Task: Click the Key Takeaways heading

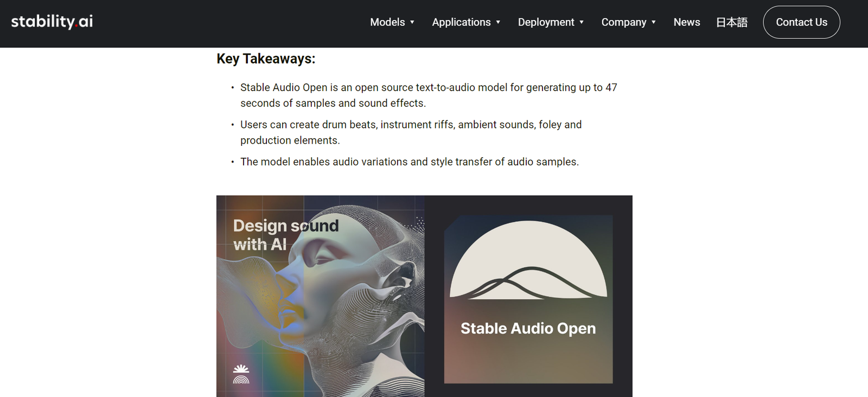Action: pos(266,59)
